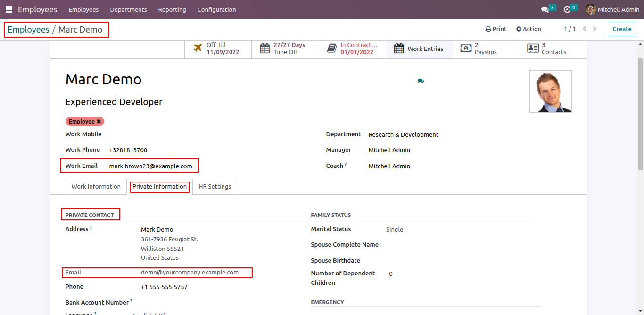Switch to the Work Information tab

[x=96, y=187]
